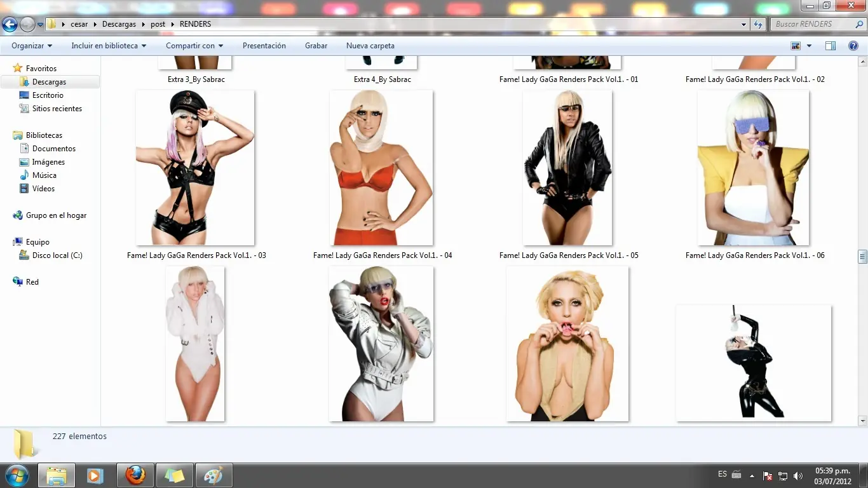Click the Forward navigation arrow button
This screenshot has height=488, width=868.
coord(27,24)
